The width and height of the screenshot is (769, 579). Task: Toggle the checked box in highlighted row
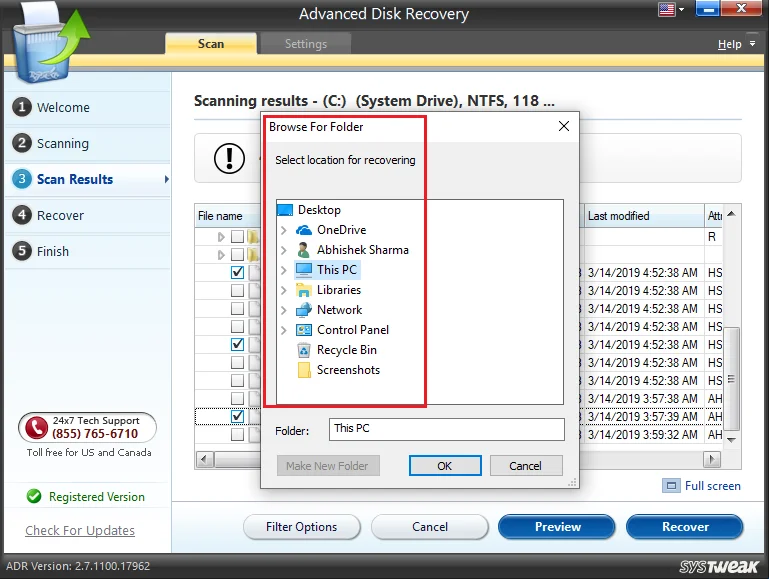[238, 416]
